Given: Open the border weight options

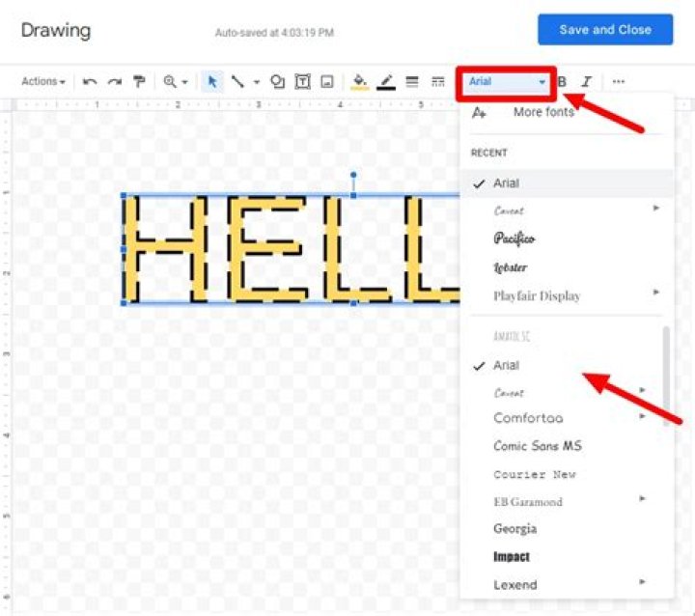Looking at the screenshot, I should point(412,82).
